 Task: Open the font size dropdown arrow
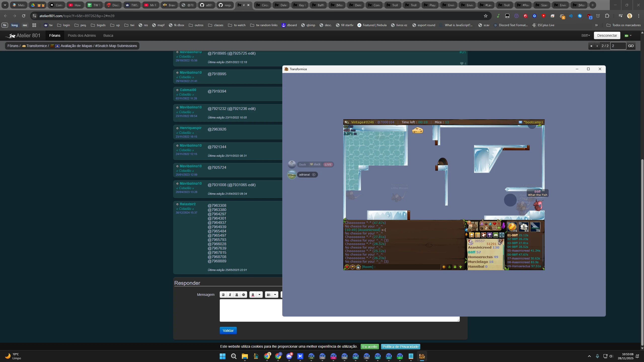tap(275, 295)
